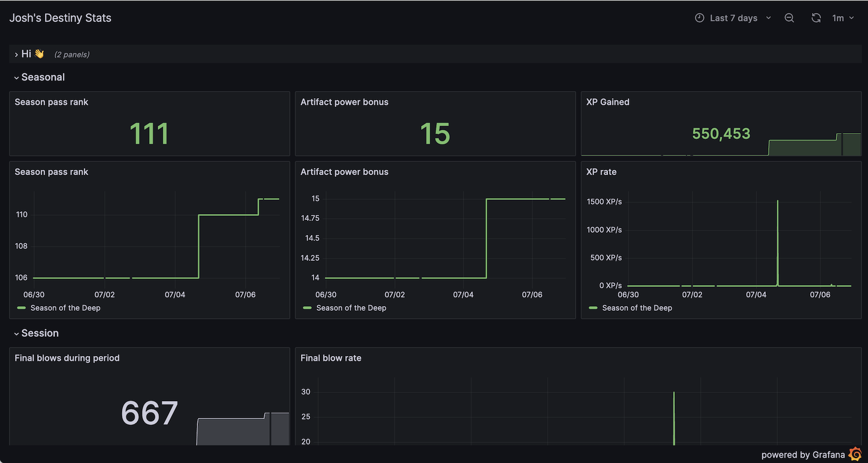Click the Josh's Destiny Stats dashboard title
The width and height of the screenshot is (868, 463).
(60, 18)
